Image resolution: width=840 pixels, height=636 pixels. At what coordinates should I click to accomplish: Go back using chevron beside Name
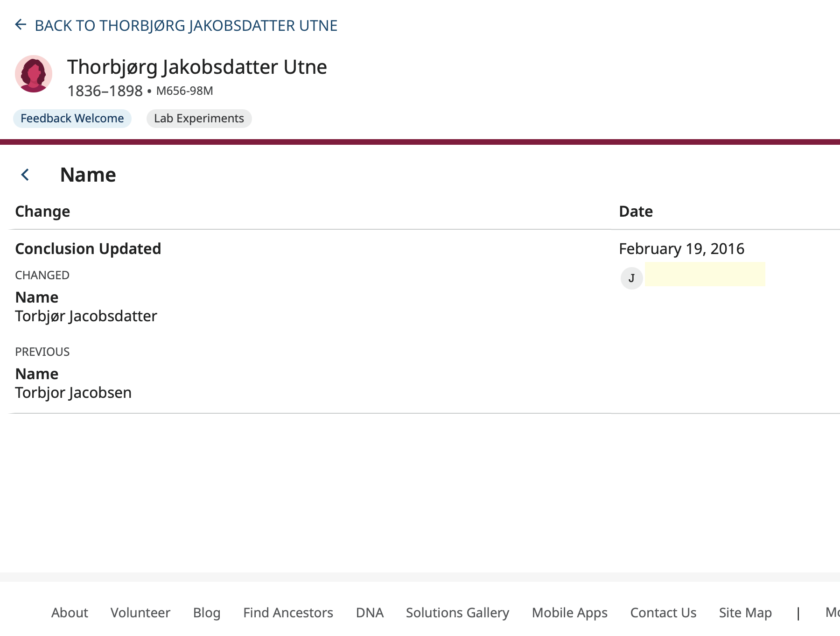[25, 175]
